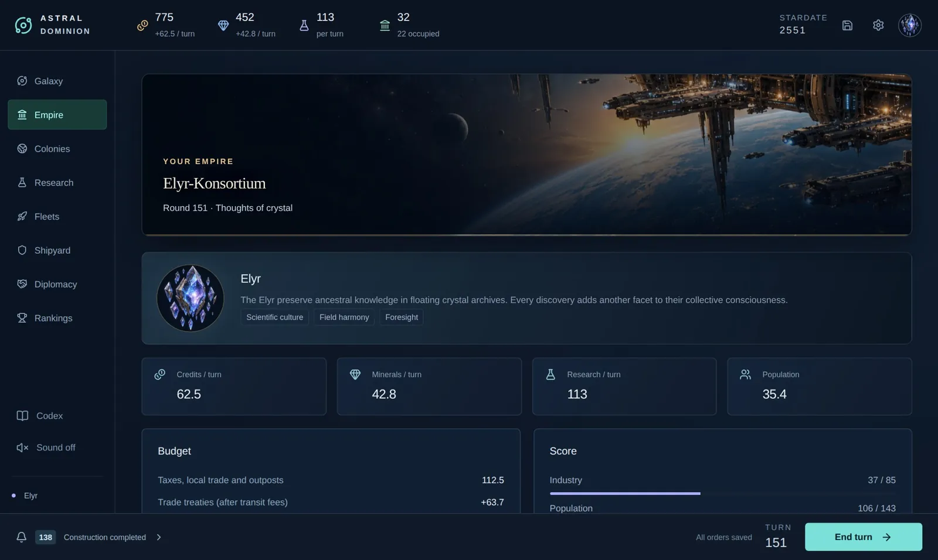This screenshot has width=938, height=560.
Task: Open the Research section
Action: point(57,182)
